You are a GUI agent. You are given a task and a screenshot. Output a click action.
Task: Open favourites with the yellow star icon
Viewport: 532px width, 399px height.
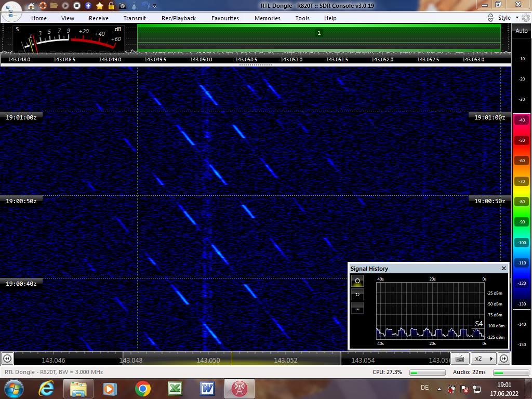tap(100, 5)
